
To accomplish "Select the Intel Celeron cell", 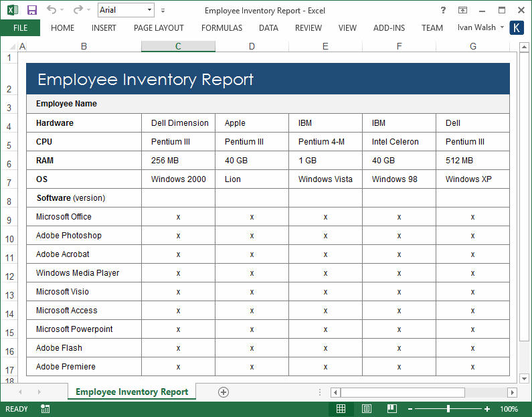I will point(399,142).
